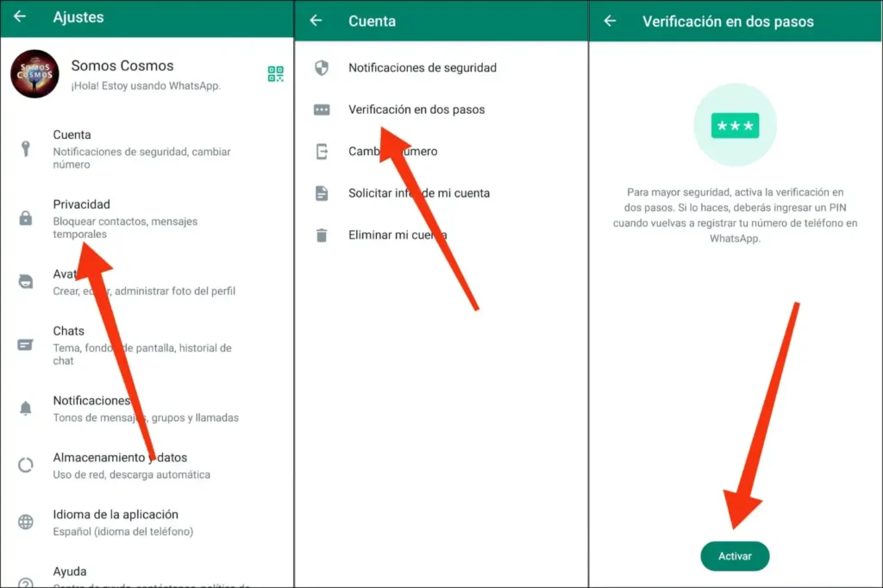Click the 'Verificación en dos pasos' header title
The image size is (883, 588).
[728, 22]
